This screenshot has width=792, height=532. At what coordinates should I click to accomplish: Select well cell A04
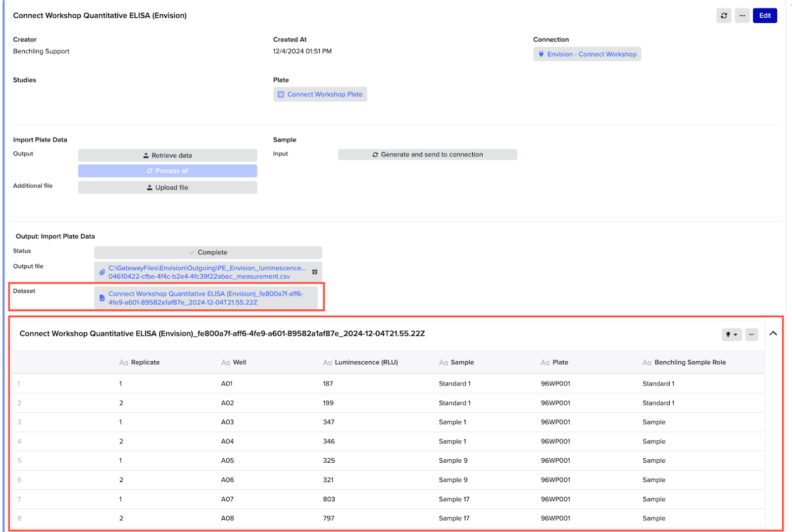227,441
